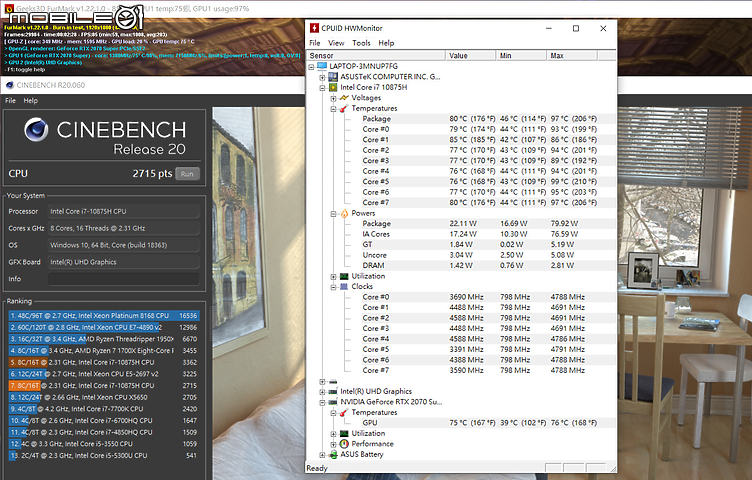Click the Max column header

[x=572, y=56]
